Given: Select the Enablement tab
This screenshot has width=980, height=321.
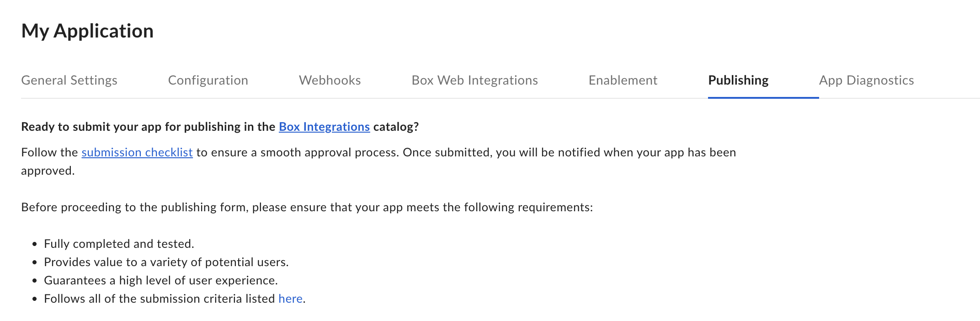Looking at the screenshot, I should pos(623,80).
